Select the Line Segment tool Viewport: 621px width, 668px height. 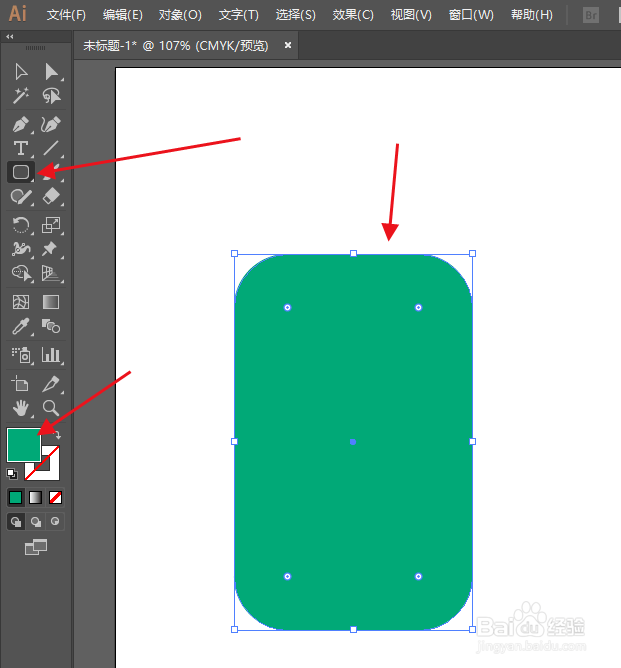(x=51, y=148)
